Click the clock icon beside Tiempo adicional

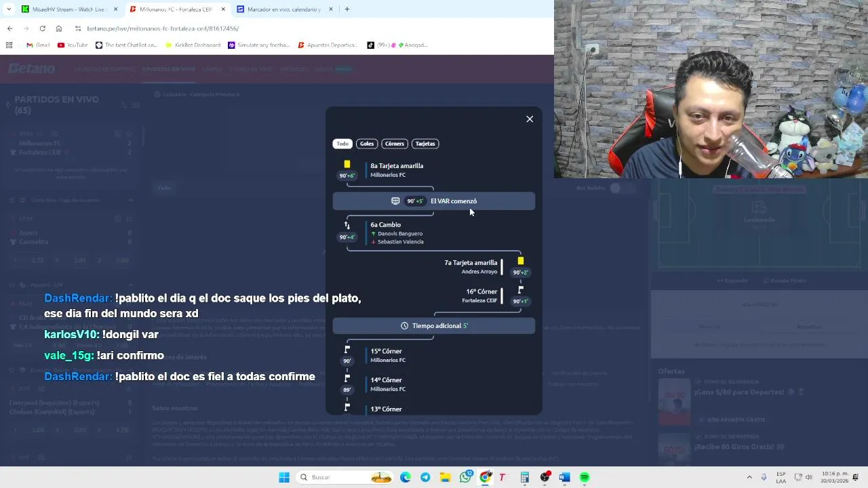click(x=405, y=326)
